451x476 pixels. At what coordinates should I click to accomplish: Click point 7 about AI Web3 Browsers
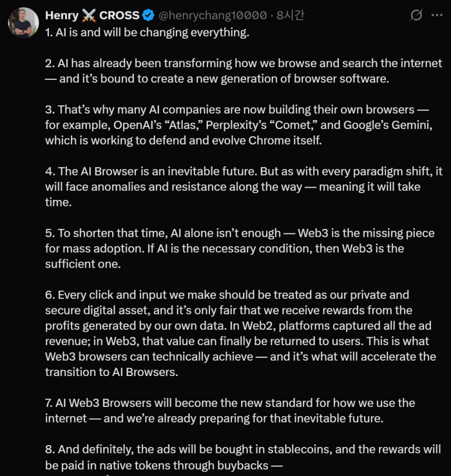pyautogui.click(x=230, y=410)
